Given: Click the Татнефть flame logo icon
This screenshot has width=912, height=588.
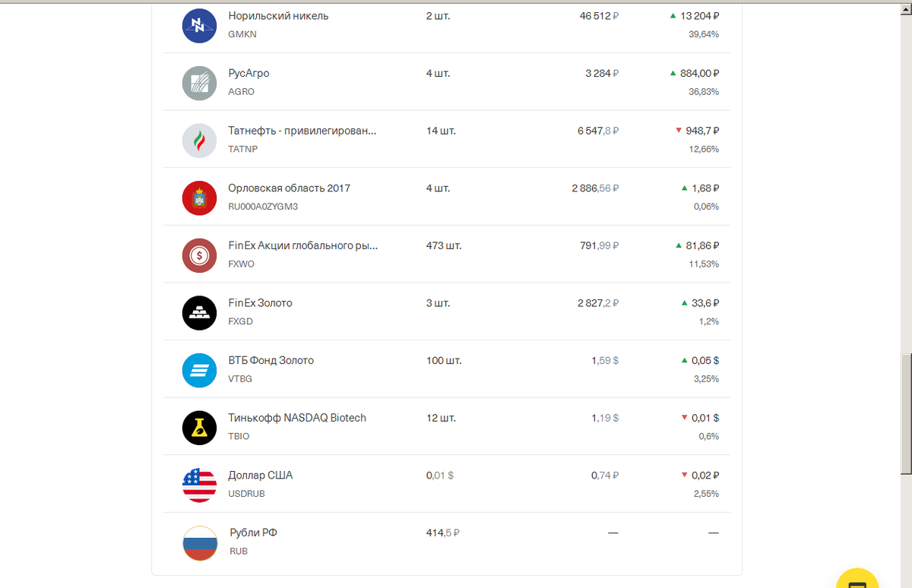Looking at the screenshot, I should point(199,139).
